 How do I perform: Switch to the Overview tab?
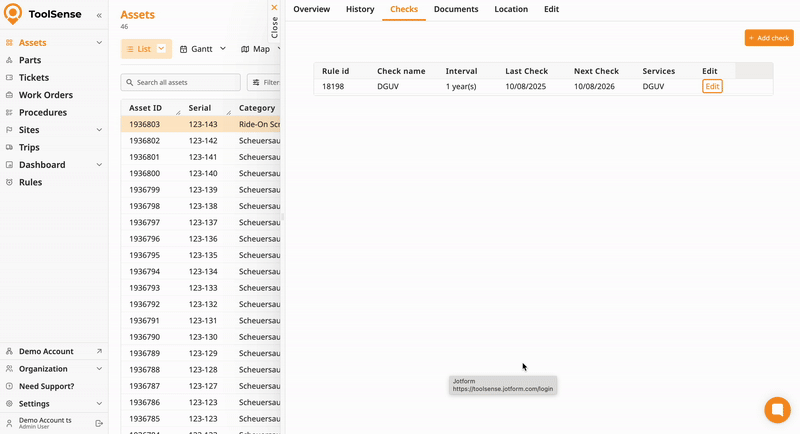(312, 9)
